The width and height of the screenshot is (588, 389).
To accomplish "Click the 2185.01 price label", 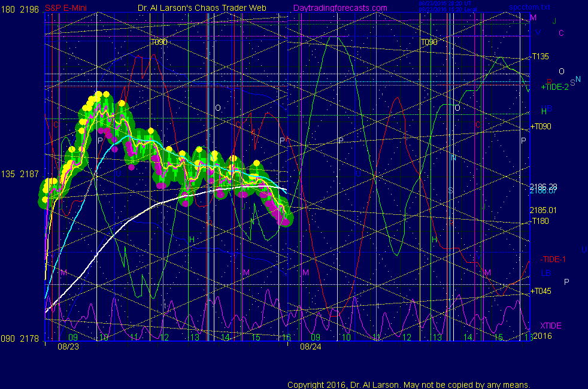I will pos(543,210).
